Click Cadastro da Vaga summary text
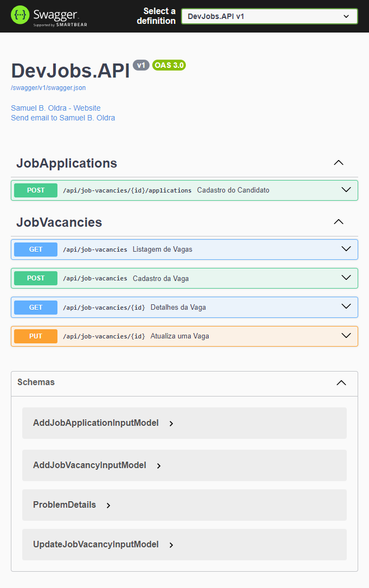This screenshot has width=369, height=588. click(x=161, y=279)
